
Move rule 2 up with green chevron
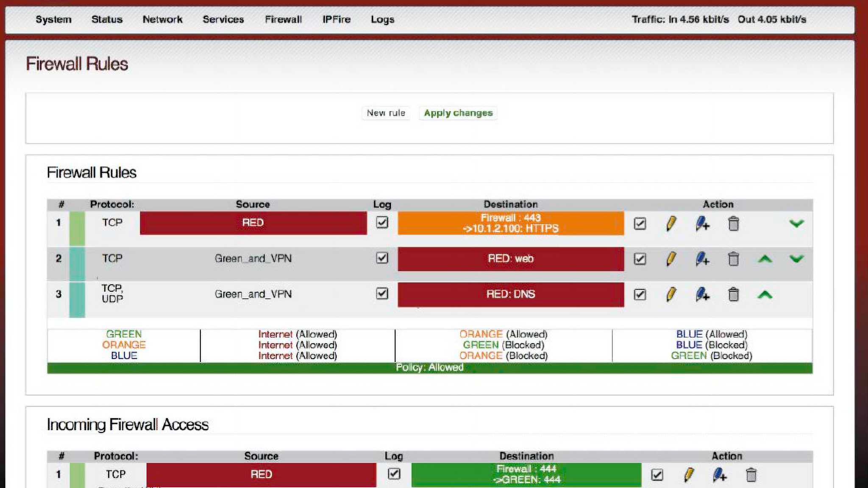click(765, 259)
